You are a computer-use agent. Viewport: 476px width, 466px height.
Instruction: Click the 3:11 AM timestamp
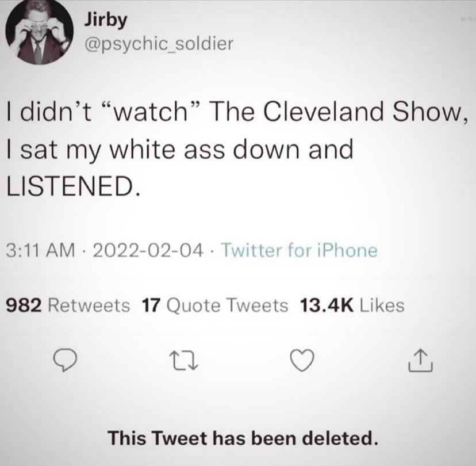[40, 251]
